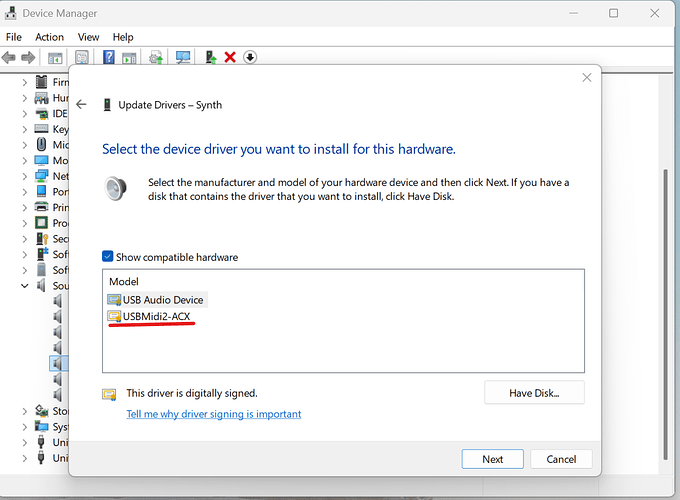The width and height of the screenshot is (680, 500).
Task: Expand the Firmware tree node
Action: [24, 82]
